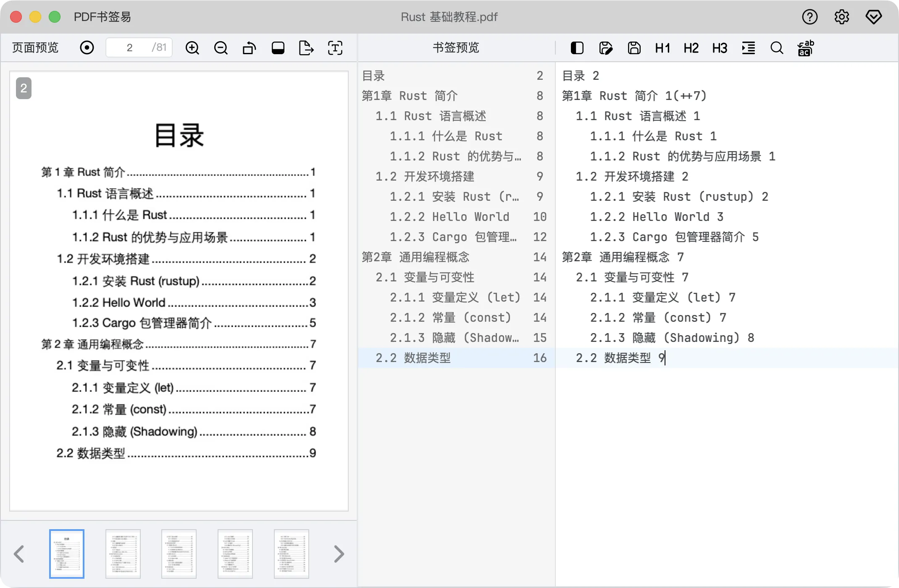This screenshot has height=588, width=899.
Task: Export the current page
Action: pos(306,47)
